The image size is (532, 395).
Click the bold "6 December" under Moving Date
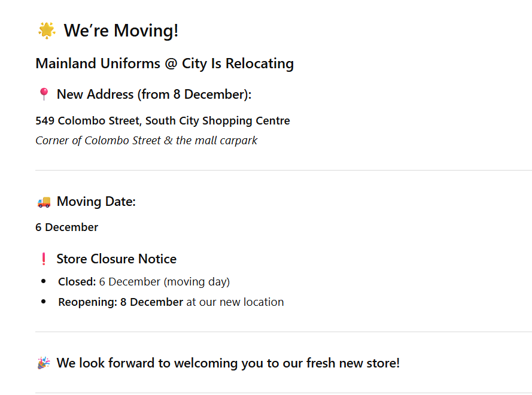66,227
